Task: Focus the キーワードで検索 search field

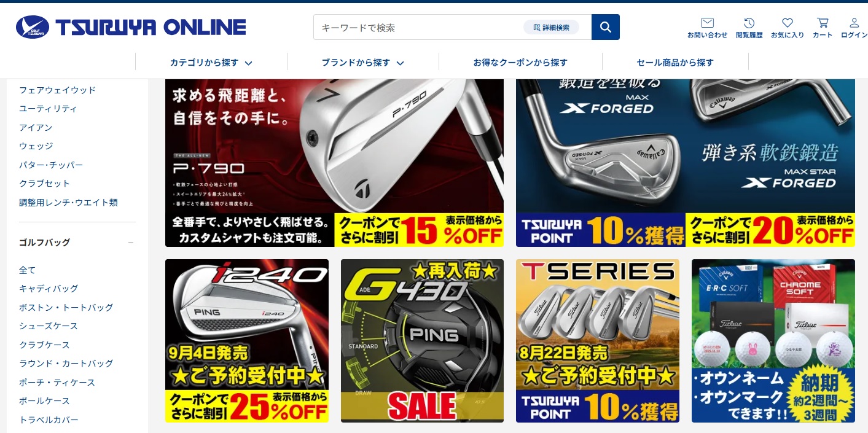Action: pyautogui.click(x=418, y=27)
